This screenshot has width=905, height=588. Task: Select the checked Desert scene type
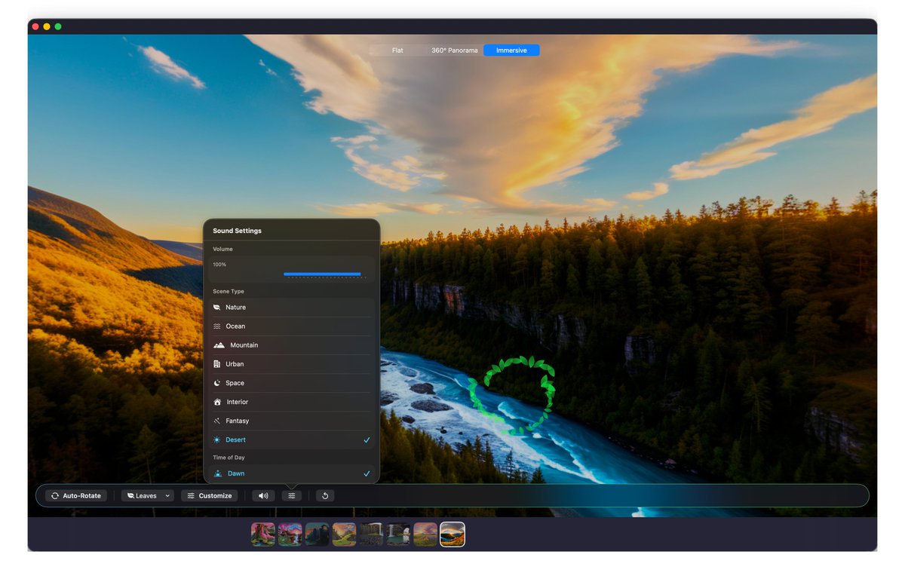(x=292, y=439)
